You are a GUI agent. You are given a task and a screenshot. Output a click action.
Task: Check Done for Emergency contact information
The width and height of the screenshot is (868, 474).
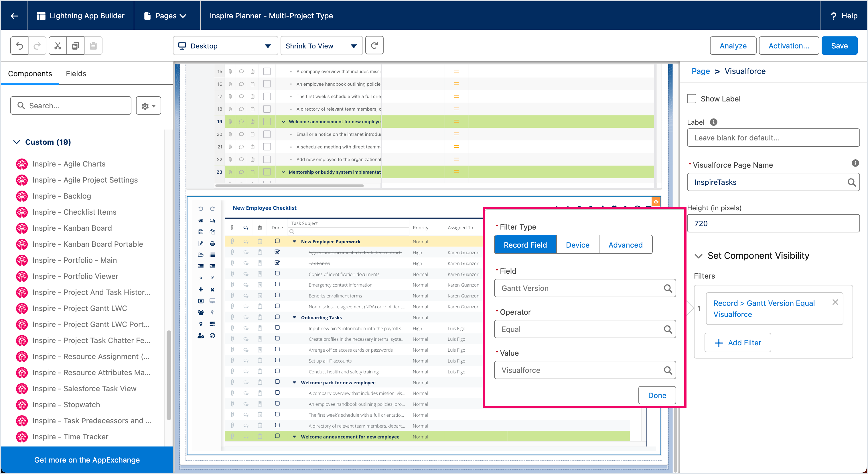click(277, 284)
